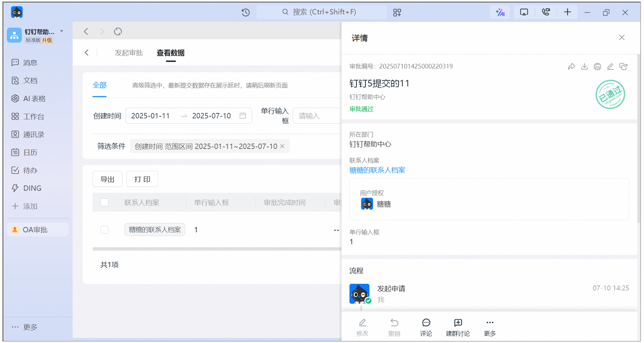
Task: Click the 钉钉帮助 organization avatar
Action: [14, 35]
